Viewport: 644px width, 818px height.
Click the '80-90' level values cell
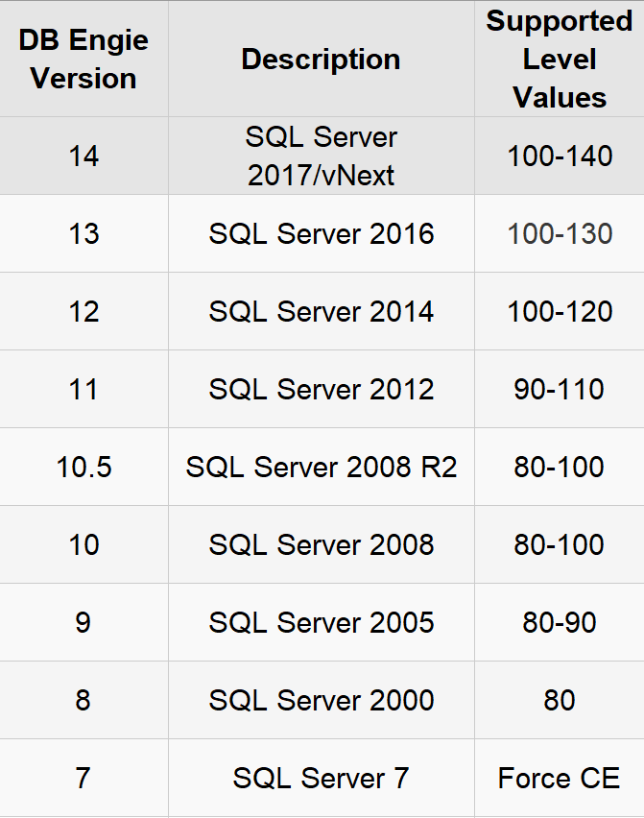(x=560, y=622)
